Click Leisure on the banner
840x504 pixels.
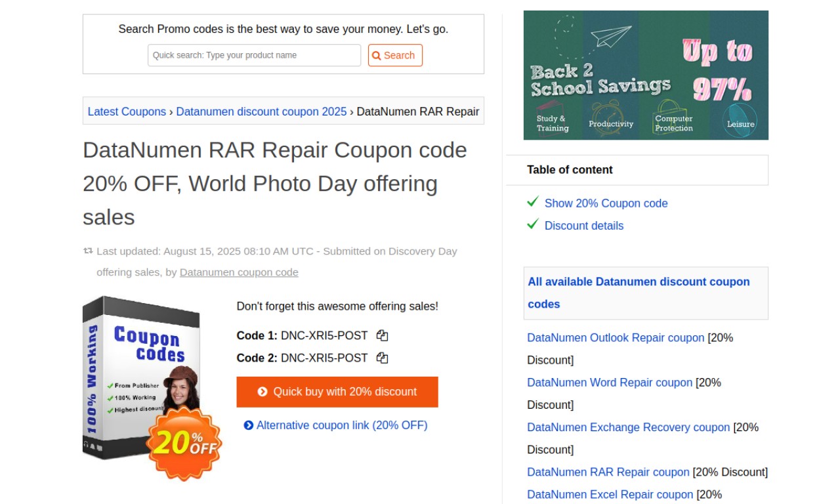coord(741,124)
